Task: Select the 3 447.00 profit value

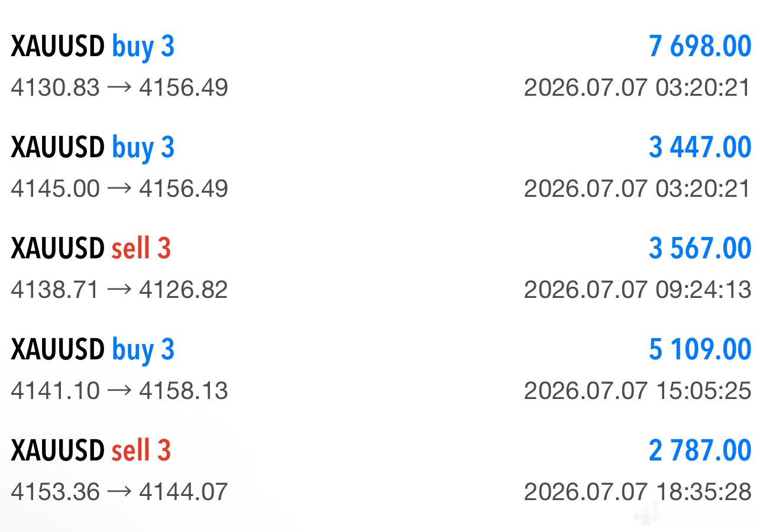Action: [x=700, y=148]
